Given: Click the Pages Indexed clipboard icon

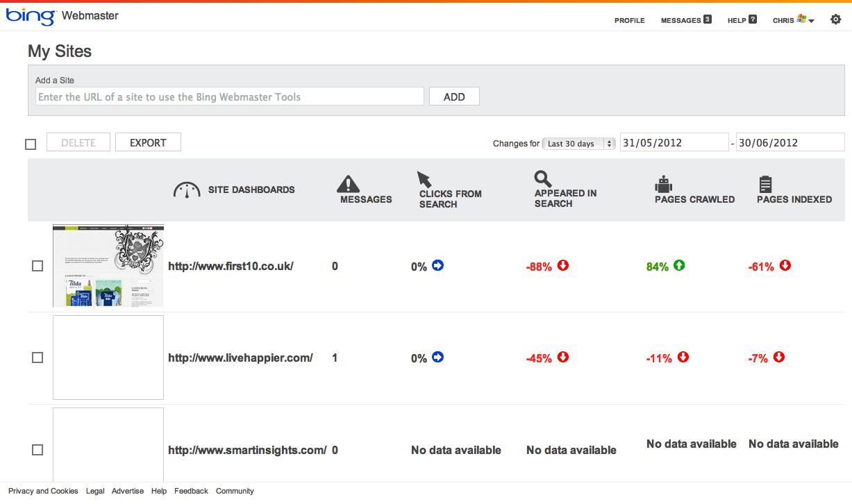Looking at the screenshot, I should tap(765, 185).
